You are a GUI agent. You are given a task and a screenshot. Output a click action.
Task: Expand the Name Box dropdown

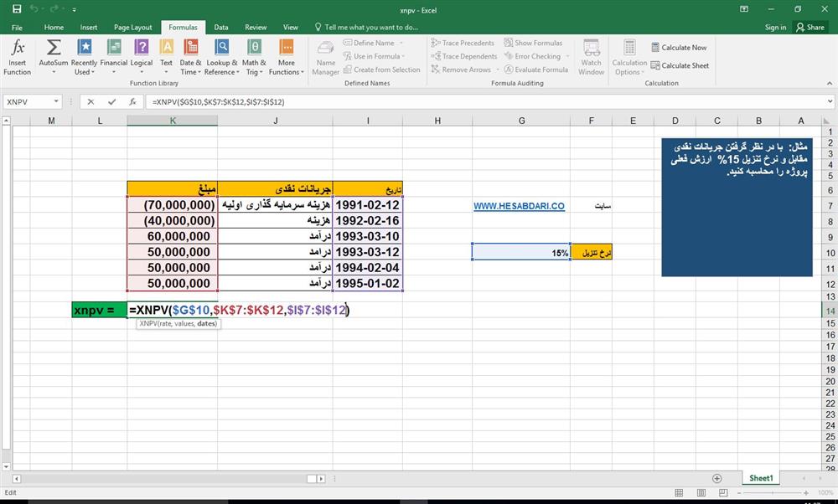[x=56, y=101]
